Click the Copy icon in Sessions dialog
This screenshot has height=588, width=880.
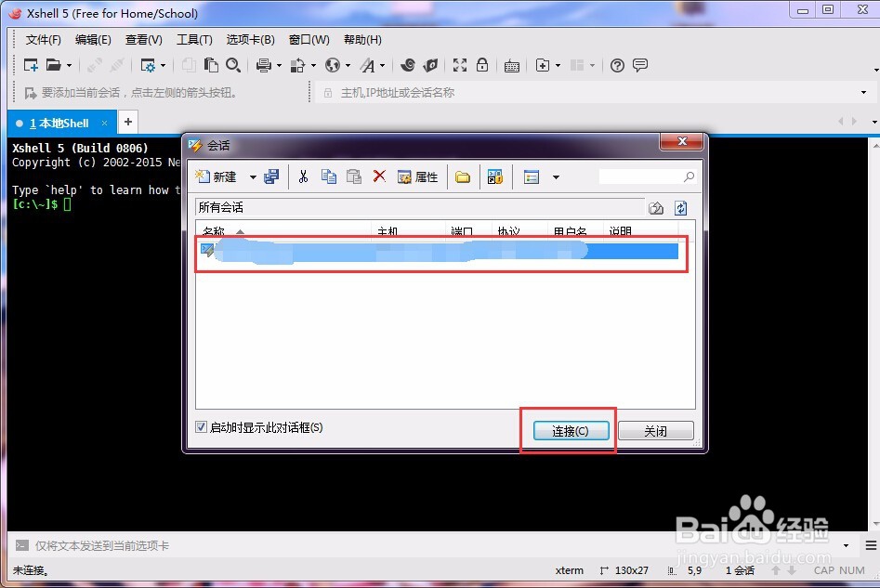(328, 176)
